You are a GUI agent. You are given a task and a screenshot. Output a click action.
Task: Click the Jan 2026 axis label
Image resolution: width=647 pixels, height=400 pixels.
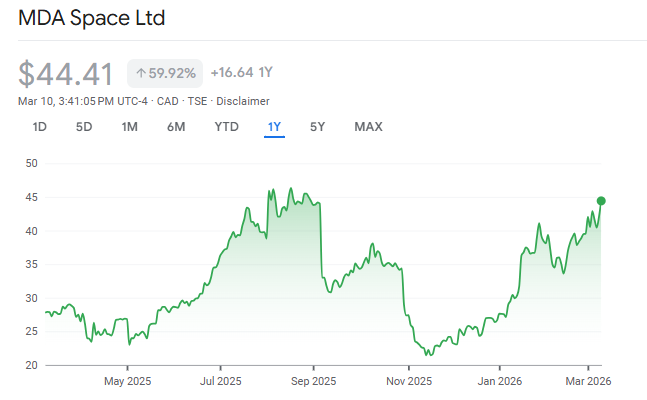tap(500, 381)
